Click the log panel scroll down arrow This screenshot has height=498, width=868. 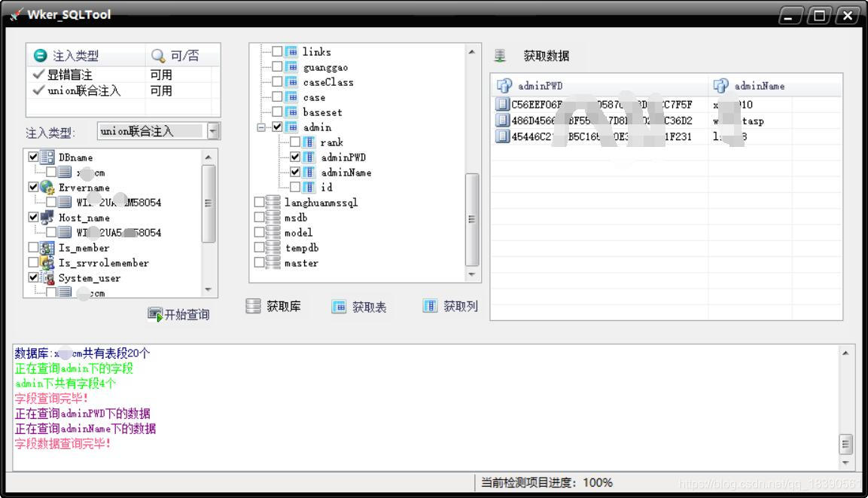[x=845, y=463]
